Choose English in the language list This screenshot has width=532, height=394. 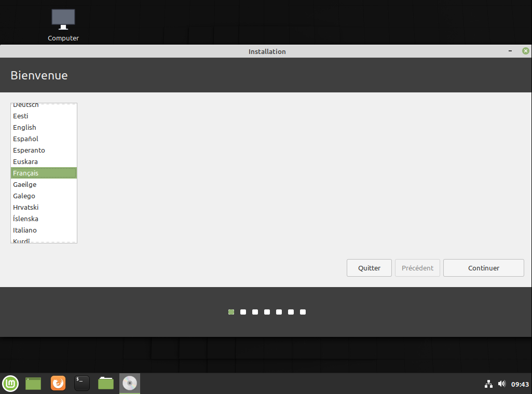(25, 127)
